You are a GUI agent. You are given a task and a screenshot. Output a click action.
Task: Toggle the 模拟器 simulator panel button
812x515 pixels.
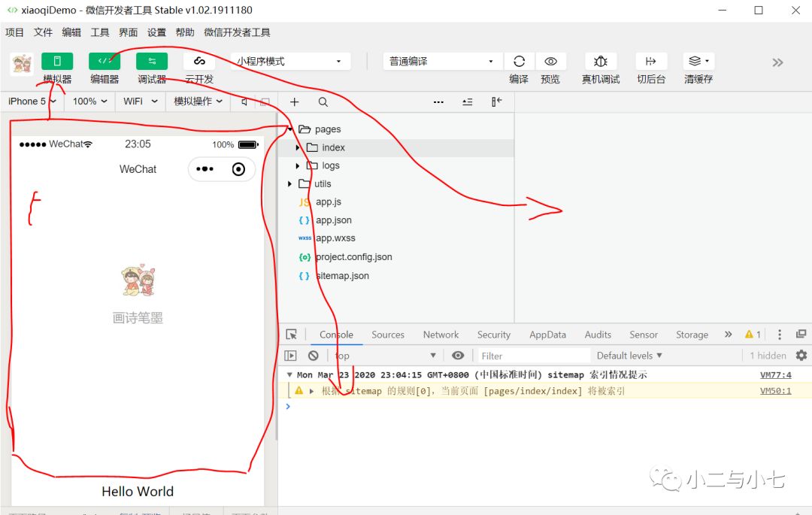(57, 61)
